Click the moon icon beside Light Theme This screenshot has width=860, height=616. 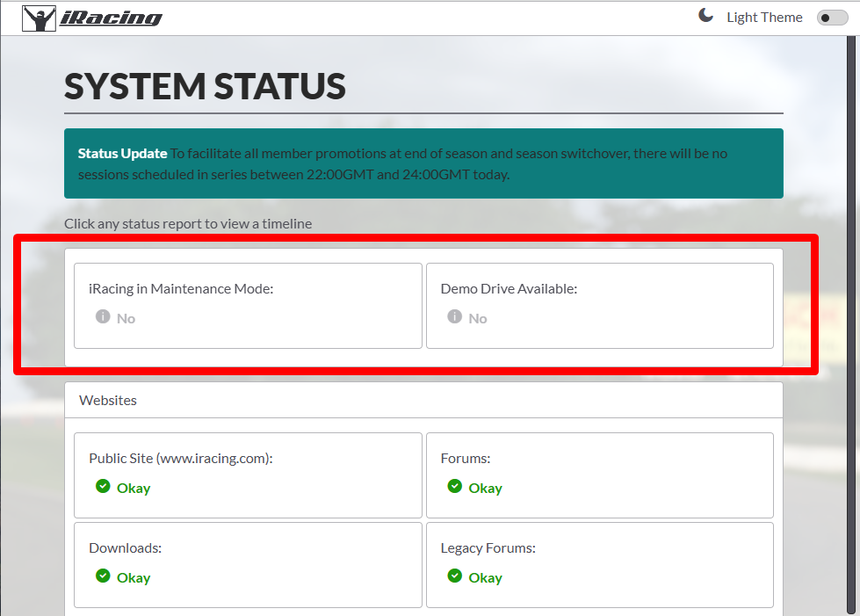[706, 15]
